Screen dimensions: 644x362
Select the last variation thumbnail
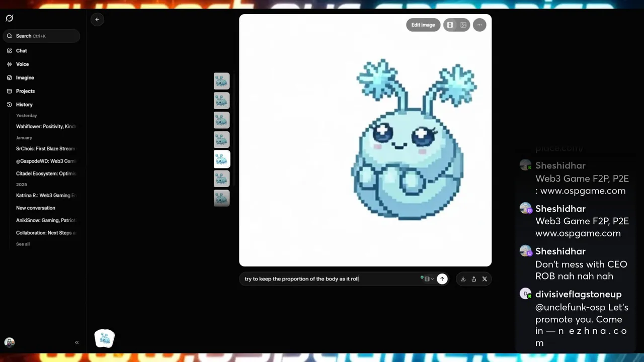pos(221,198)
